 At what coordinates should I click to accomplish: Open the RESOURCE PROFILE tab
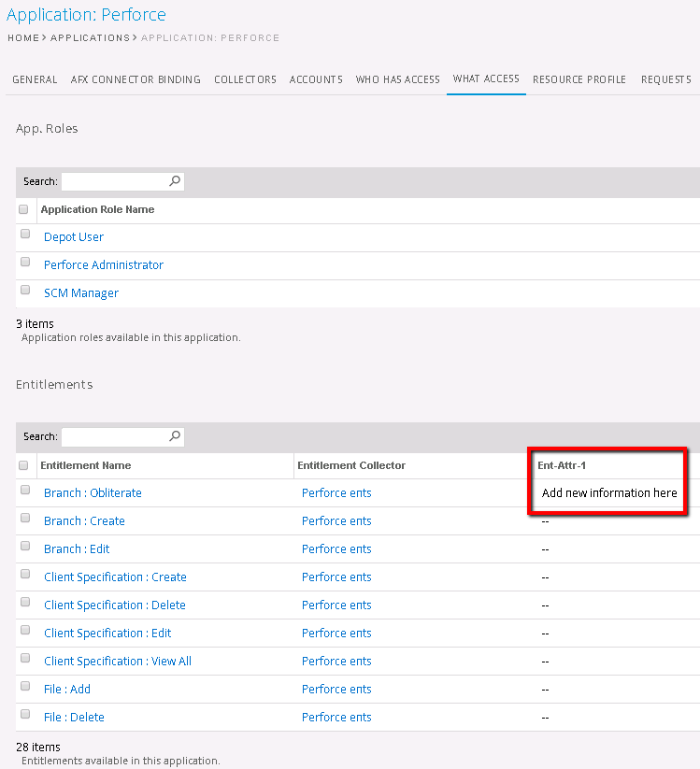point(579,79)
